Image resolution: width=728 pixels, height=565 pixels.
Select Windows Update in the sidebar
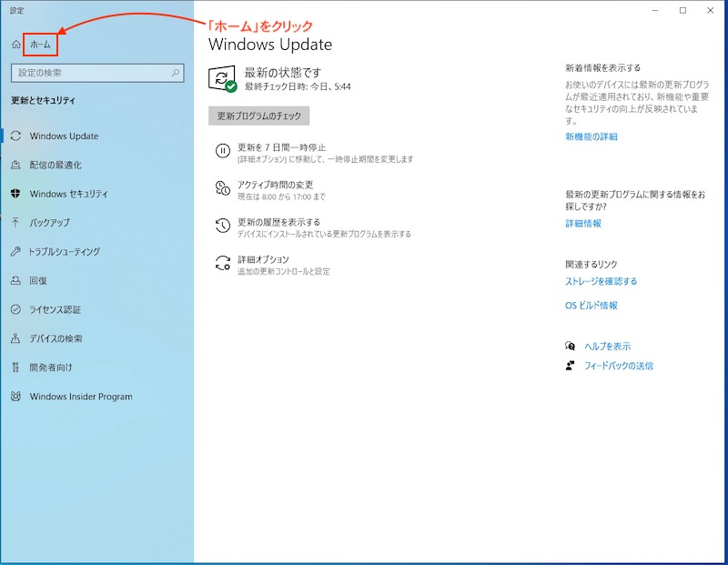64,136
